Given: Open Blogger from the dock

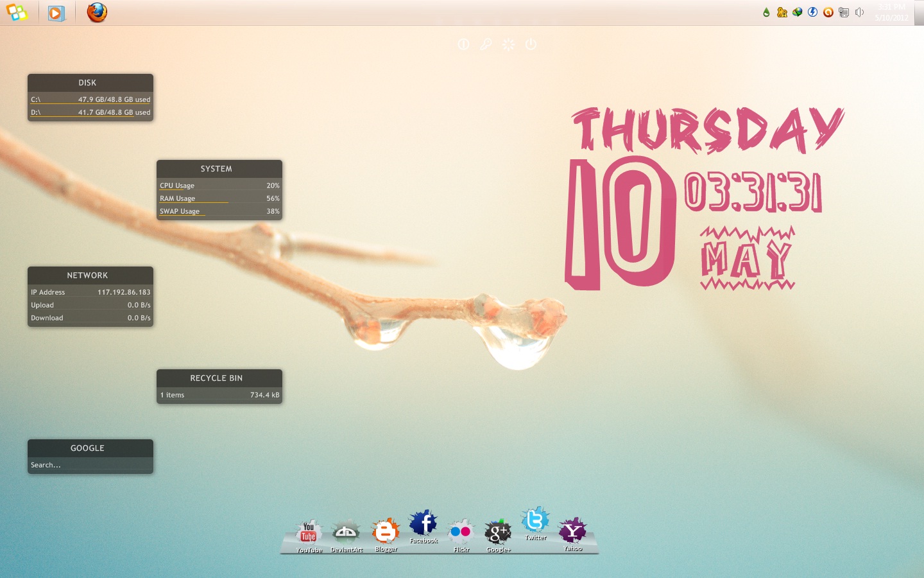Looking at the screenshot, I should (x=386, y=534).
